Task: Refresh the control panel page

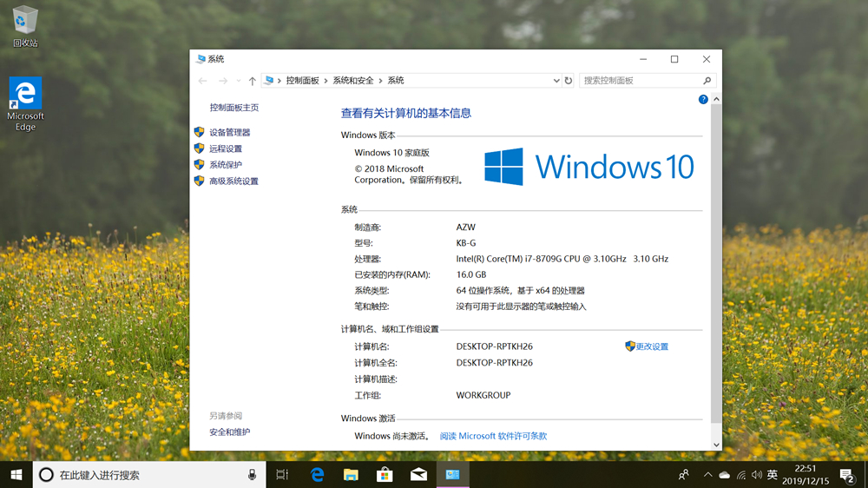Action: click(x=568, y=81)
